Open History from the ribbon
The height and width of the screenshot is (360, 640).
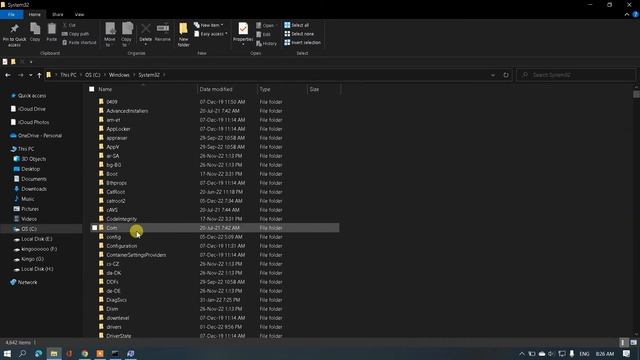tap(267, 43)
